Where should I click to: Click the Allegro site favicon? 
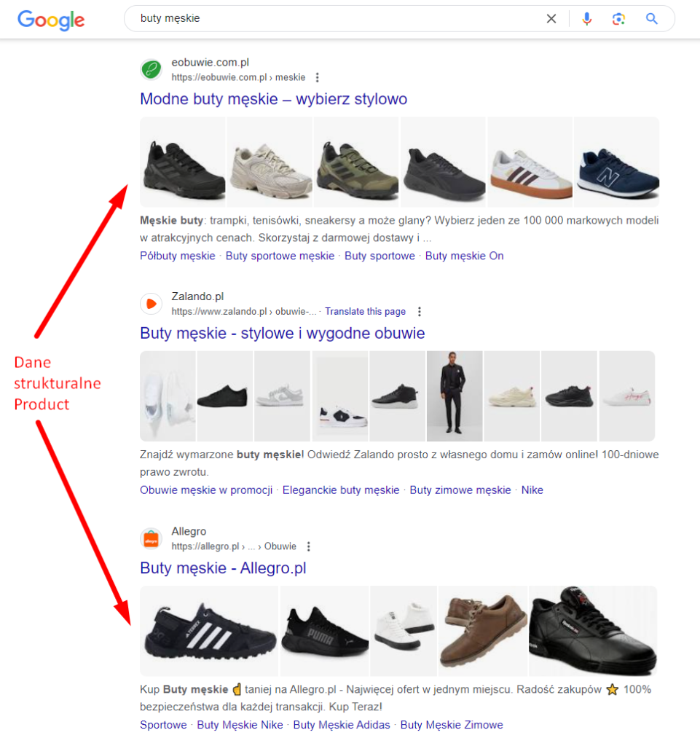click(x=152, y=539)
